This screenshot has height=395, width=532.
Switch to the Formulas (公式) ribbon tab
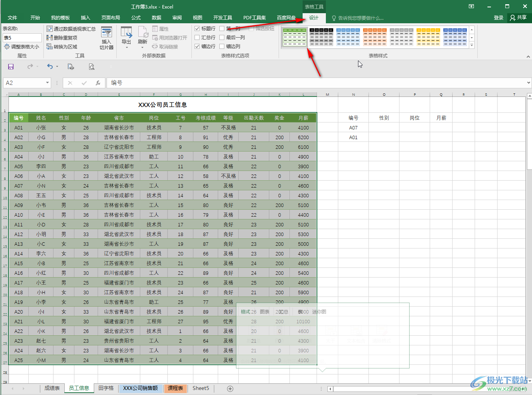136,18
